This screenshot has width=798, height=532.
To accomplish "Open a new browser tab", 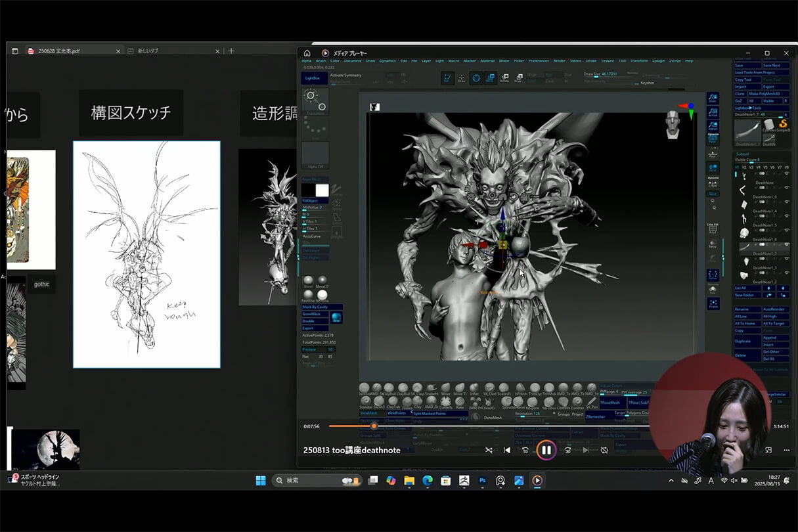I will pyautogui.click(x=231, y=51).
